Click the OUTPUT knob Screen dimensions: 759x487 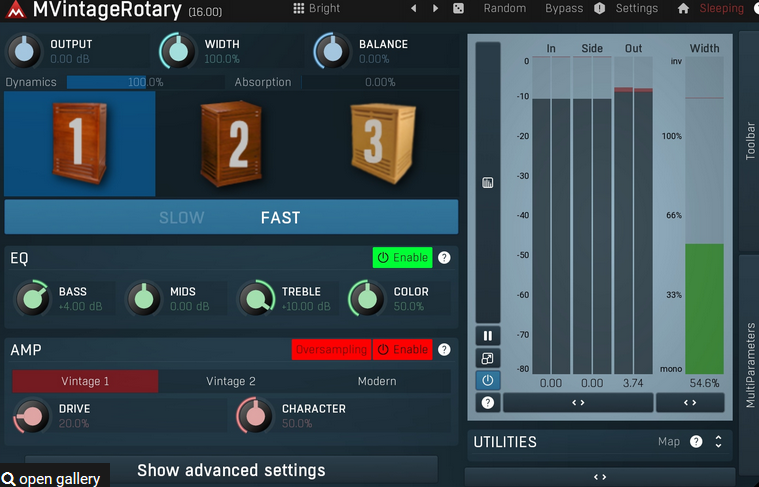pyautogui.click(x=24, y=51)
